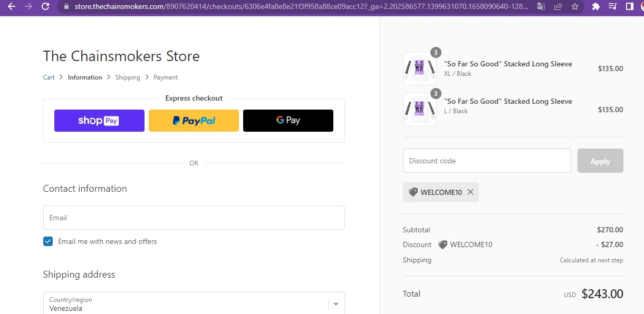Uncheck Email me with news and offers
This screenshot has height=314, width=644.
(48, 241)
